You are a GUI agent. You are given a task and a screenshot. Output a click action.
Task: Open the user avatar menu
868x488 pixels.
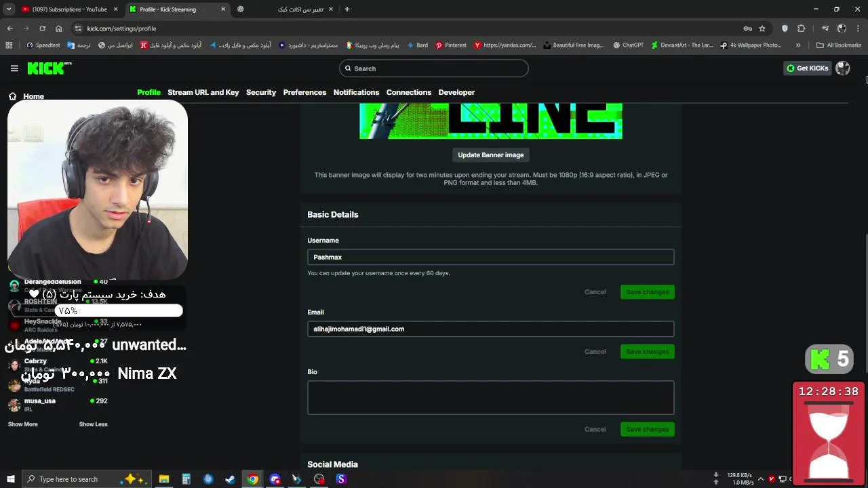pos(843,68)
